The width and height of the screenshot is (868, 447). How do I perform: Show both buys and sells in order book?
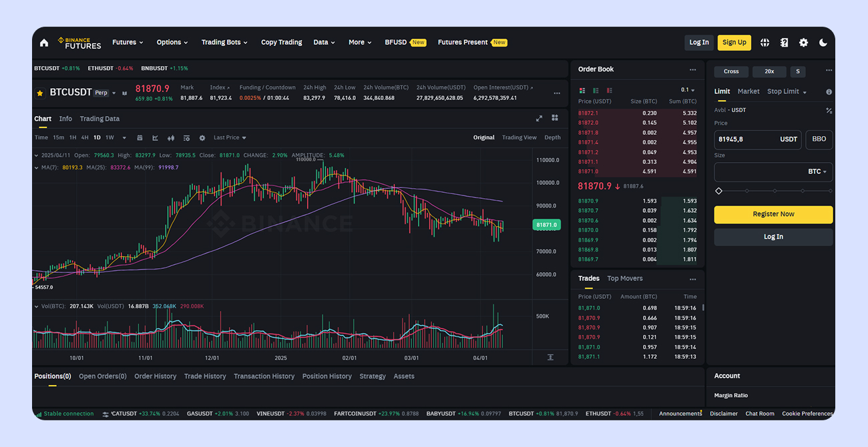click(x=582, y=90)
